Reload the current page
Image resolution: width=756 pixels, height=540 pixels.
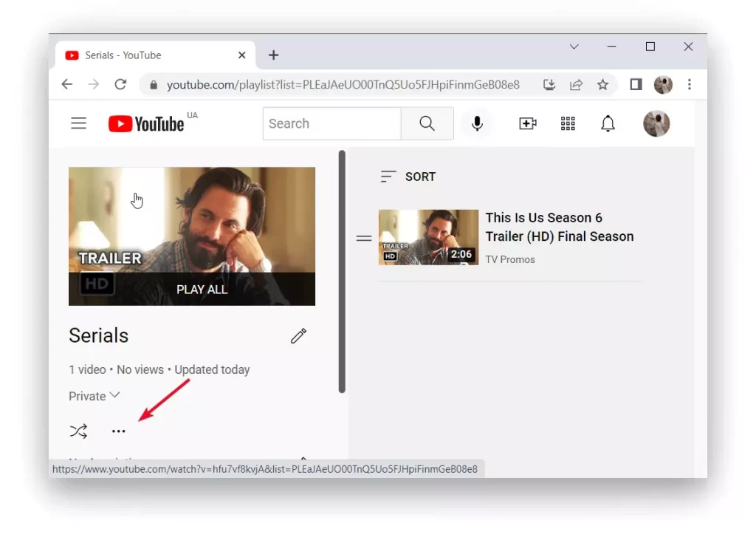[x=120, y=84]
